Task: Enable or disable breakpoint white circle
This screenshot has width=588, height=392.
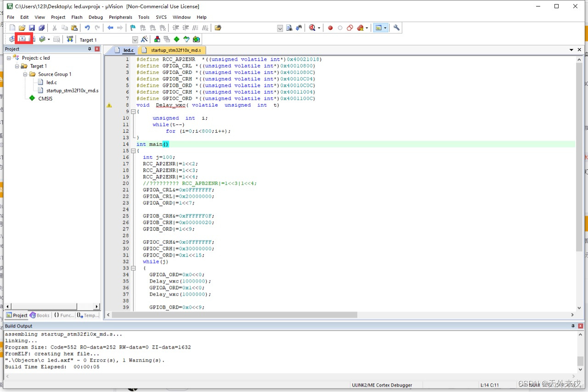Action: pos(340,28)
